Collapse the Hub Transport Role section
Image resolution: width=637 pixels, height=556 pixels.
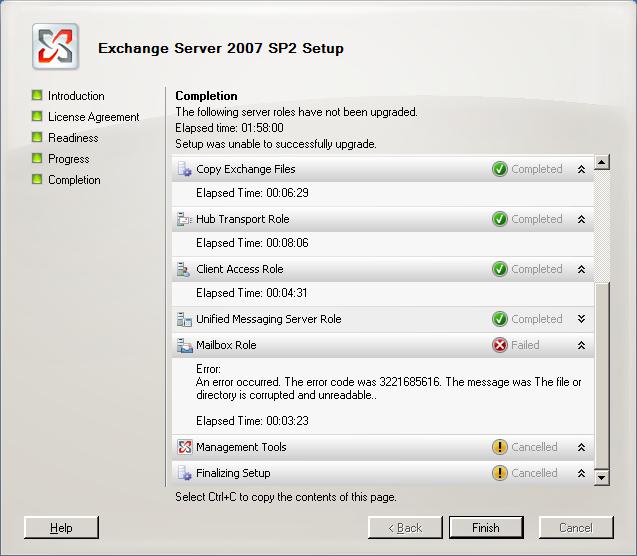point(581,219)
